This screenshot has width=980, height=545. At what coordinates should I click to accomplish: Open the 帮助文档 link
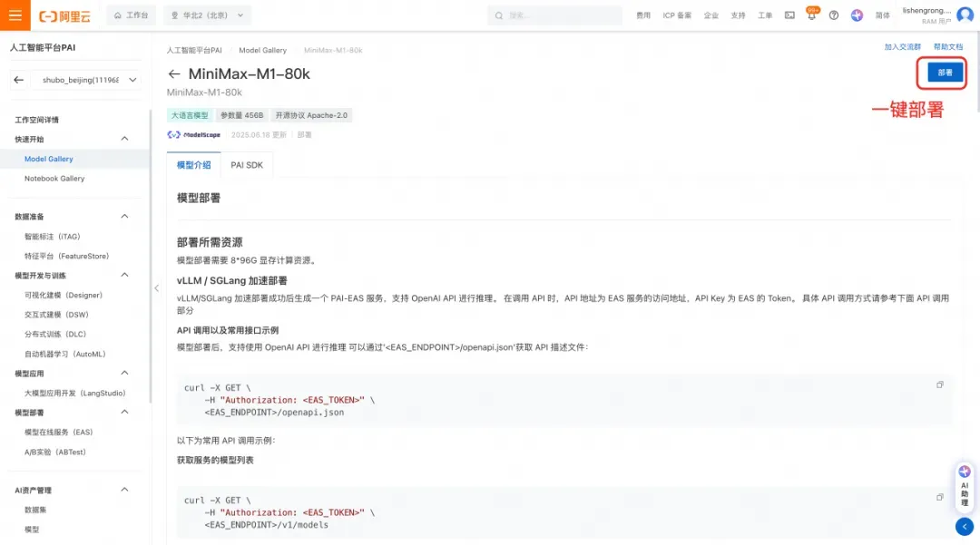(948, 47)
